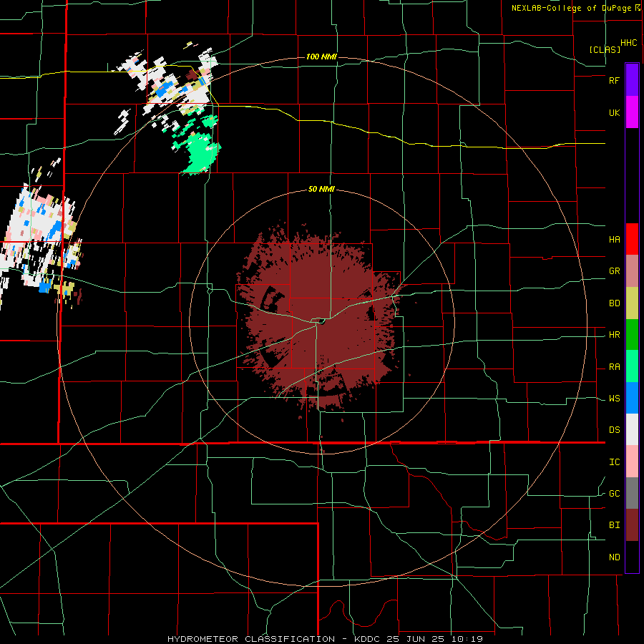Click the HHC product label
644x644 pixels.
[x=629, y=43]
